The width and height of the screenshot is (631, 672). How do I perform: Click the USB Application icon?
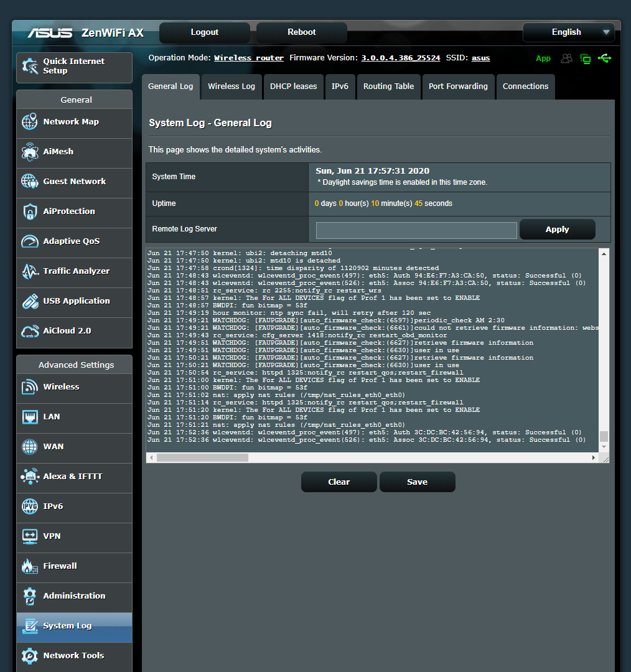(30, 301)
